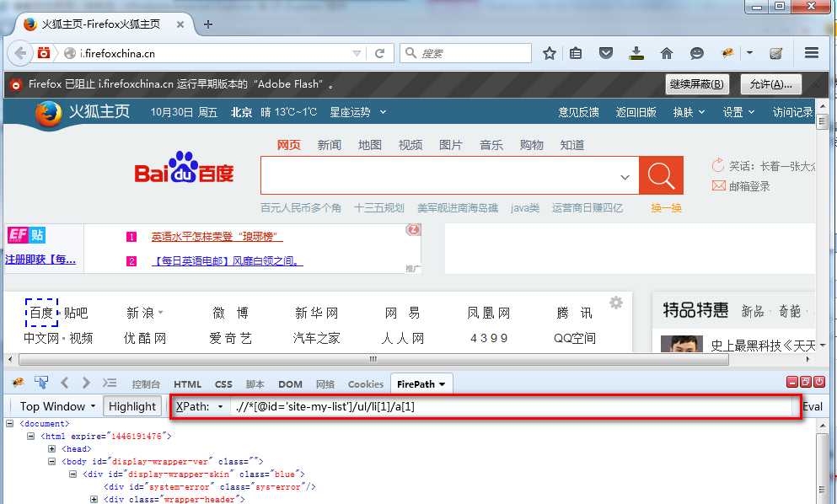
Task: Click the red blocked-plugin icon in address bar
Action: [44, 53]
